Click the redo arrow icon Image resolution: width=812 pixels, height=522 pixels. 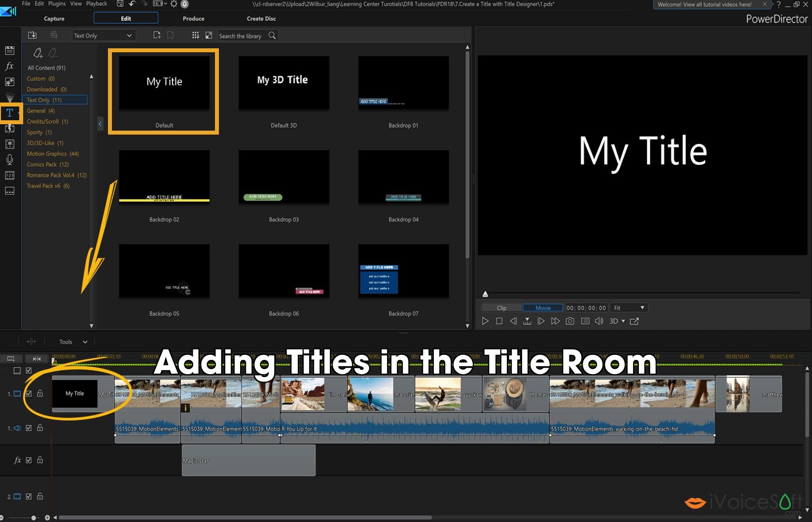144,4
